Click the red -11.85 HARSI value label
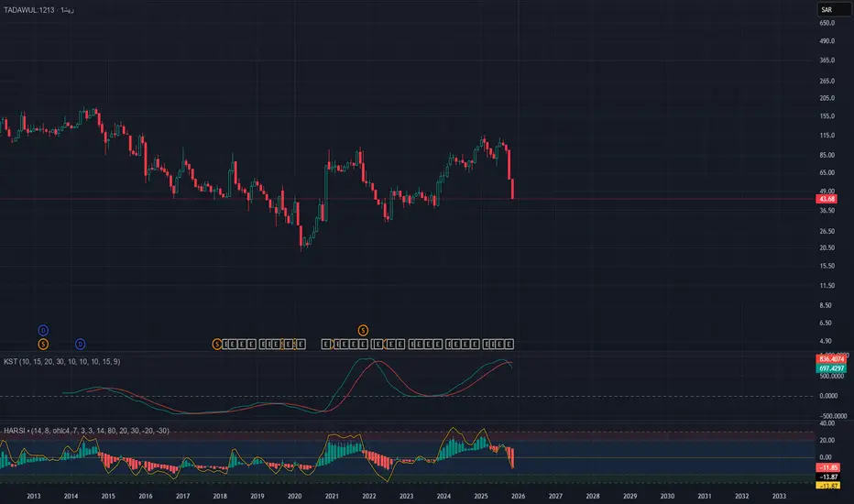This screenshot has height=504, width=854. pos(827,467)
